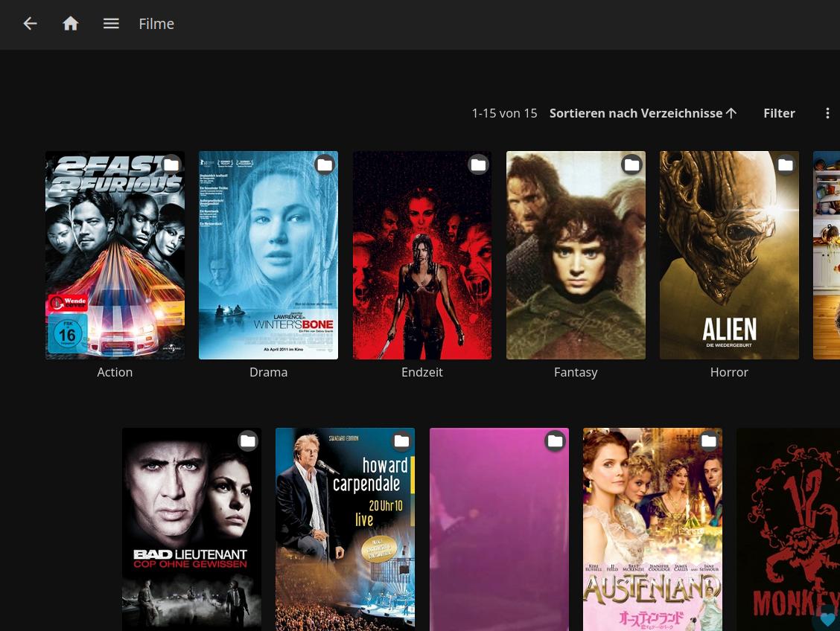This screenshot has width=840, height=631.
Task: Click folder badge on Horror poster
Action: pyautogui.click(x=786, y=164)
